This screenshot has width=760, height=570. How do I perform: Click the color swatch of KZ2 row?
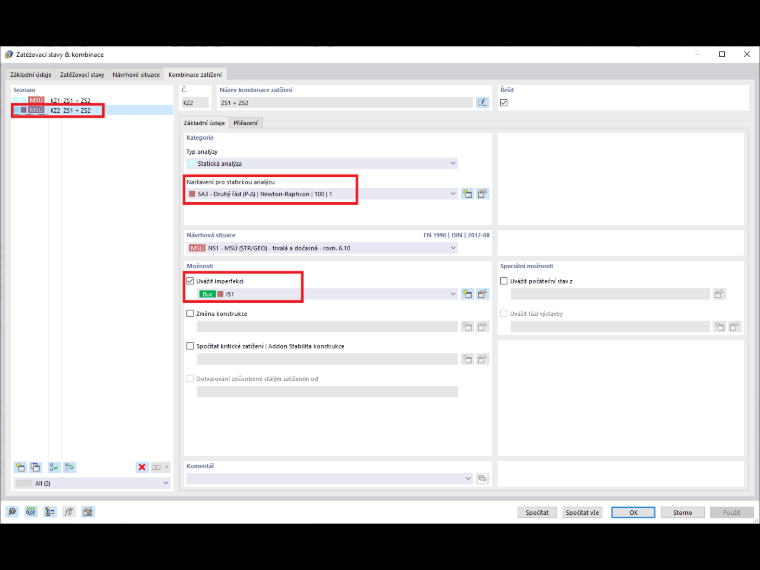click(x=24, y=111)
